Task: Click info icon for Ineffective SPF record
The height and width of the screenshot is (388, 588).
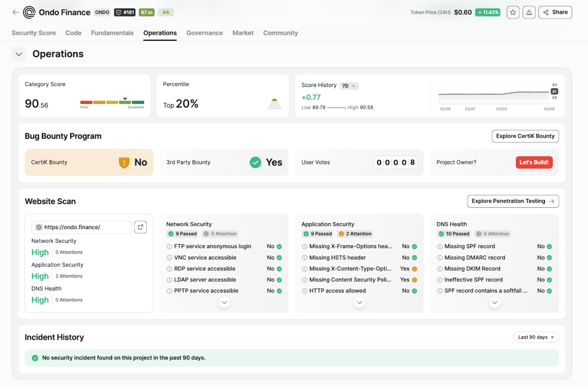Action: pyautogui.click(x=439, y=280)
